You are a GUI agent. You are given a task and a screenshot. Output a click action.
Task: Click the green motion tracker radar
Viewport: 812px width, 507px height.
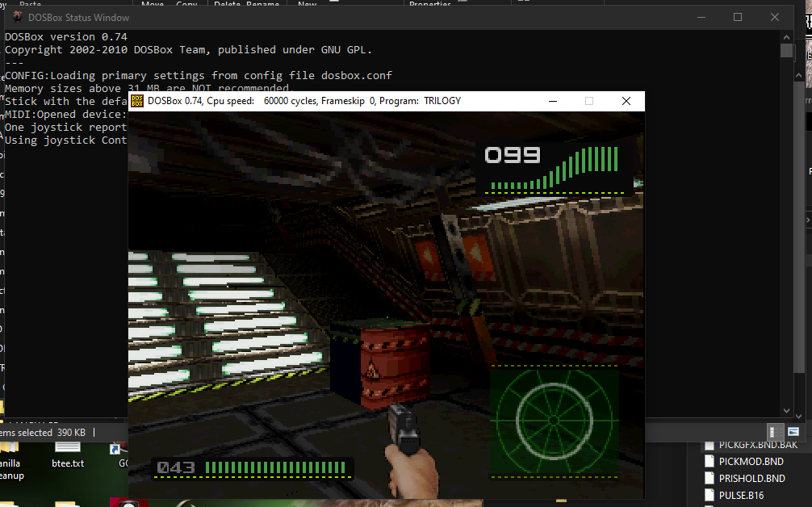(554, 421)
